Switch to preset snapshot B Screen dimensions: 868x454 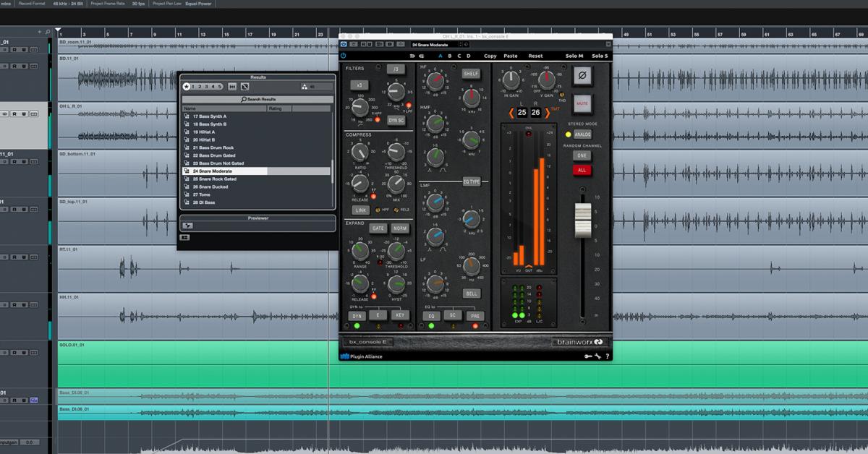pyautogui.click(x=449, y=55)
